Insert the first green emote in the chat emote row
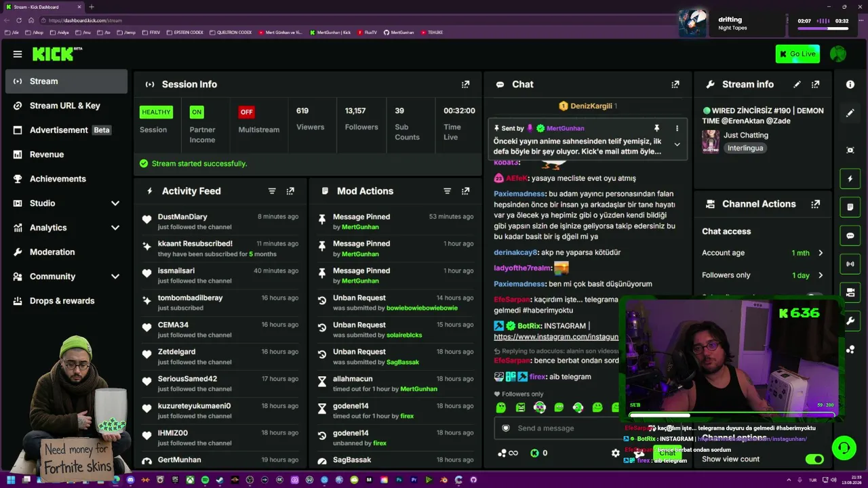The width and height of the screenshot is (868, 488). 501,407
